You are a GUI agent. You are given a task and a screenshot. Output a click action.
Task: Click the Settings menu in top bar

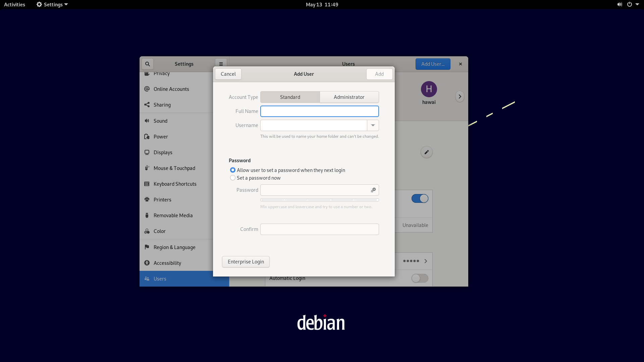point(51,4)
